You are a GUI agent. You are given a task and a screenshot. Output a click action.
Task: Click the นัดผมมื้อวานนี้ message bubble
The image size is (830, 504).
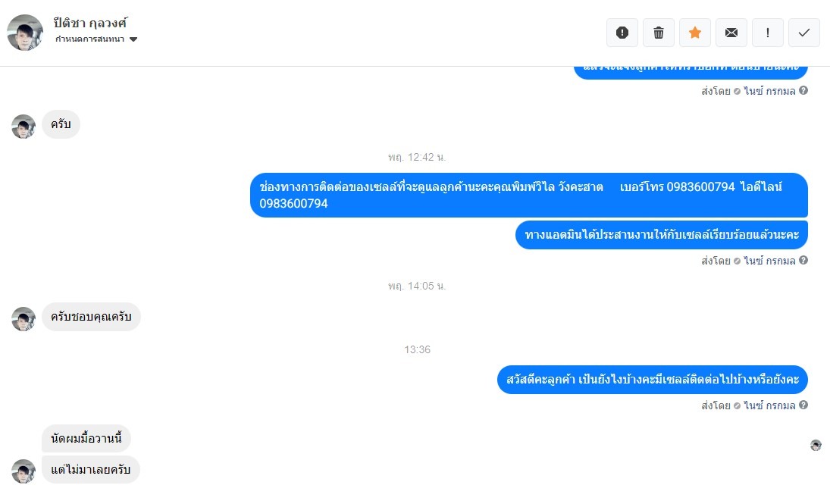tap(86, 438)
